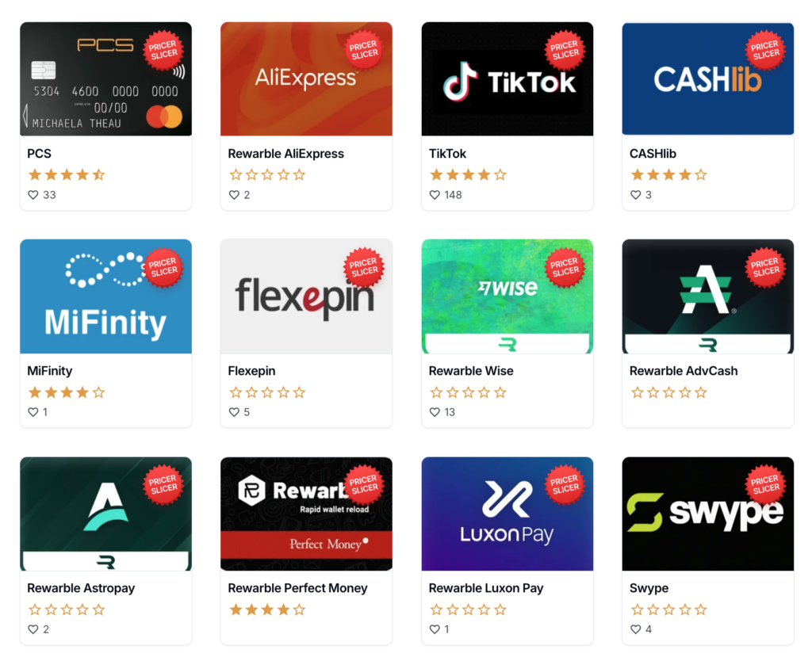Viewport: 812px width, 661px height.
Task: Click the heart icon on PCS card
Action: coord(33,195)
